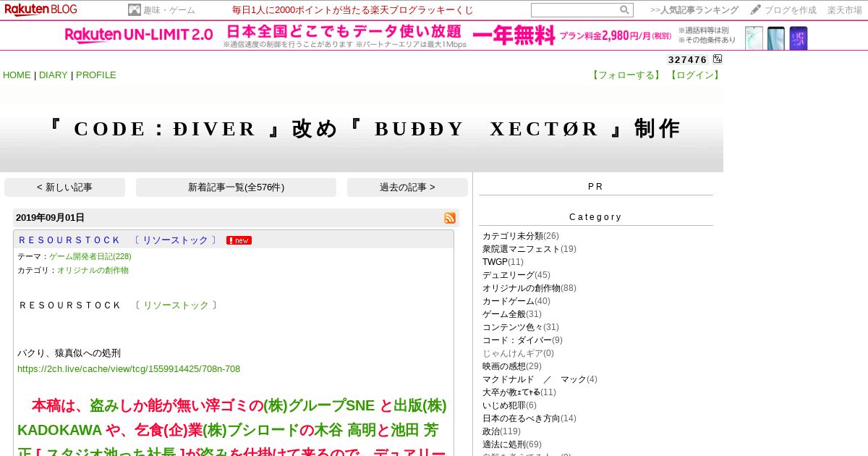Open the Rakuten UN-LIMIT banner ad
The width and height of the screenshot is (868, 456).
tap(435, 35)
